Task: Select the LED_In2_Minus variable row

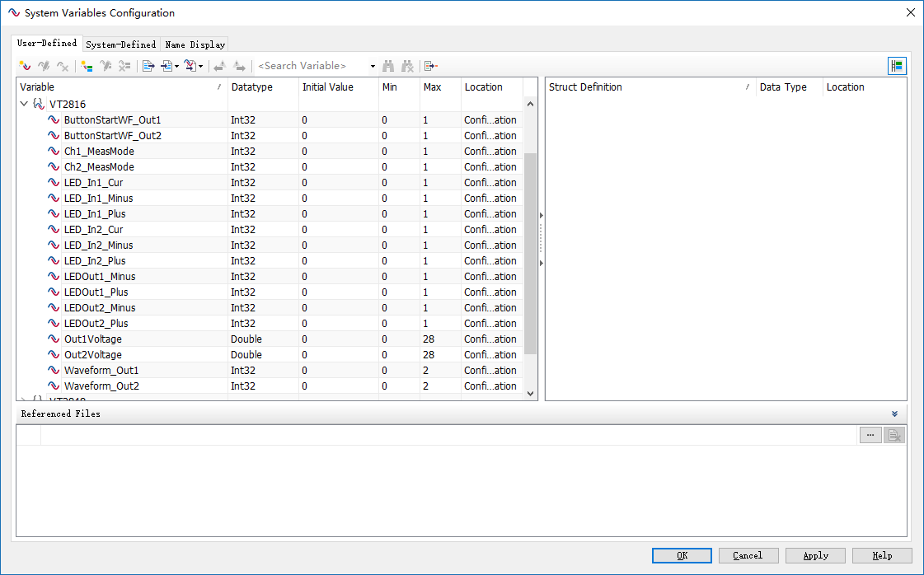Action: [270, 245]
